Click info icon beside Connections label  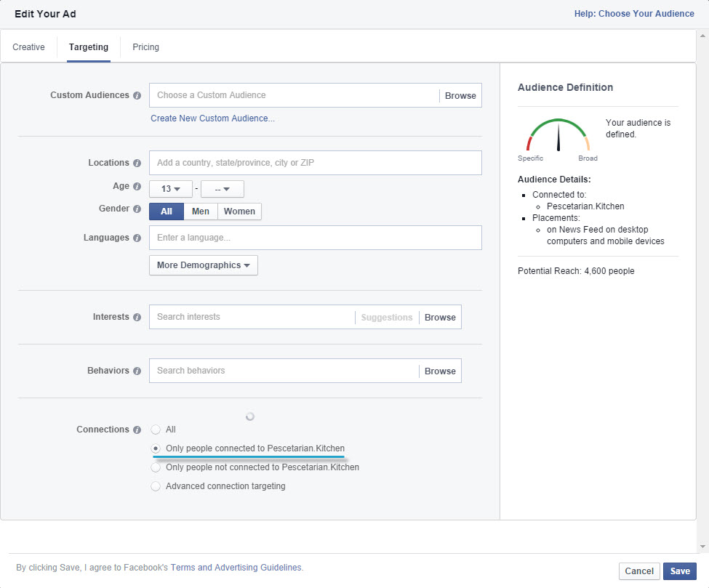point(137,430)
